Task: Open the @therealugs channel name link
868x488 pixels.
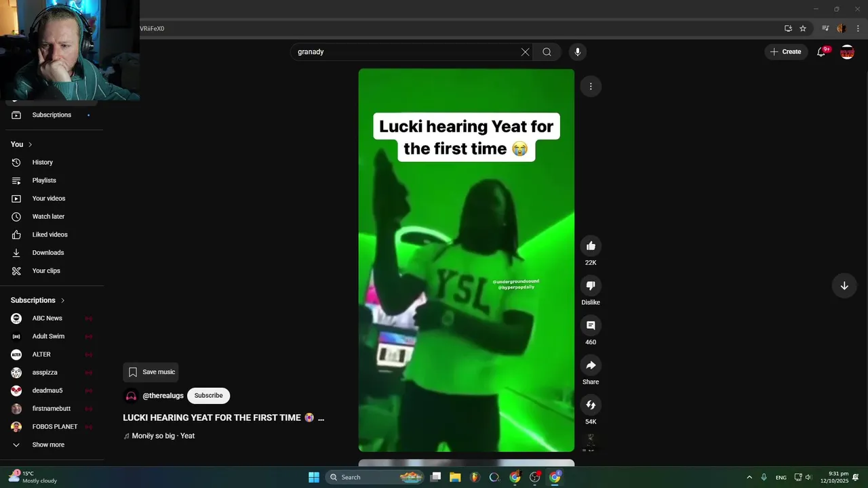Action: [x=163, y=396]
